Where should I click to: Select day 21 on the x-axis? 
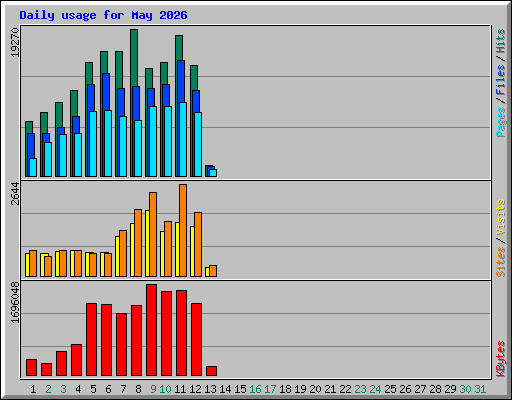(x=330, y=389)
